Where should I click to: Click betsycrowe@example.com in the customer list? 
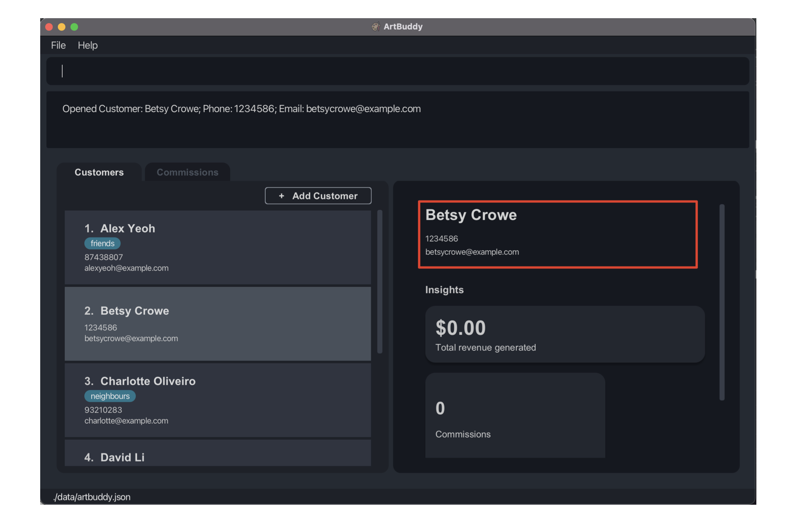point(131,339)
